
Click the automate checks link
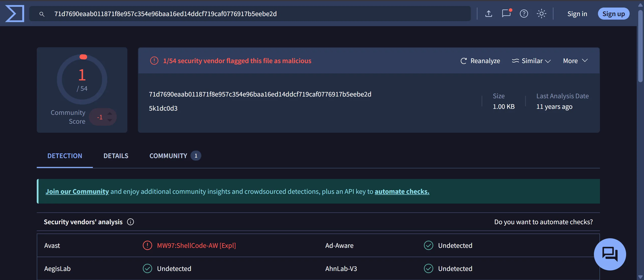402,192
